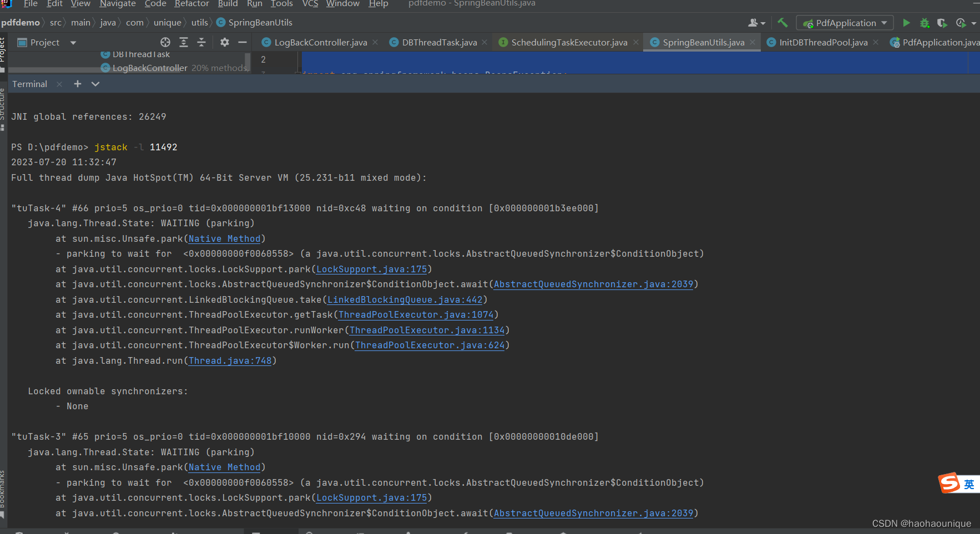Select DBThreadTask in the project tree
Viewport: 980px width, 534px height.
(x=135, y=54)
